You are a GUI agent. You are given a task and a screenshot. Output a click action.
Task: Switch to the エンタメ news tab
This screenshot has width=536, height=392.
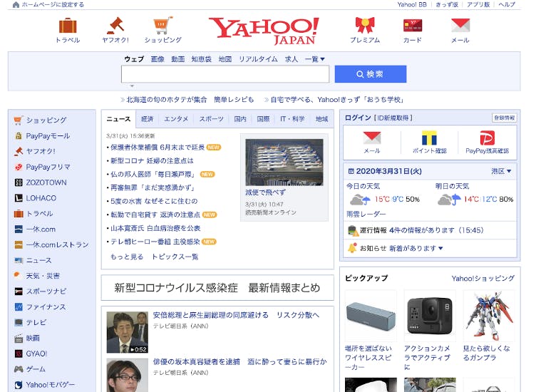tap(176, 119)
